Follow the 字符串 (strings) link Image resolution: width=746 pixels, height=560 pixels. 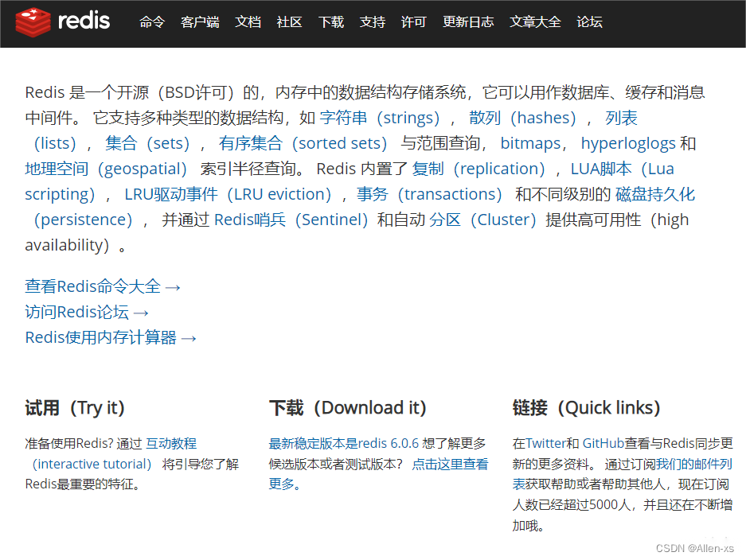(x=380, y=118)
